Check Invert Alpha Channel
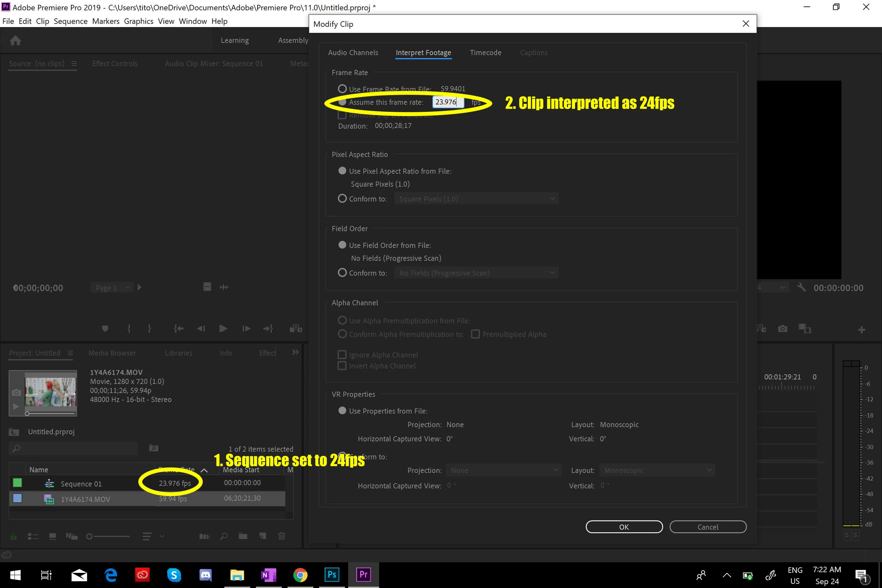 (x=342, y=366)
